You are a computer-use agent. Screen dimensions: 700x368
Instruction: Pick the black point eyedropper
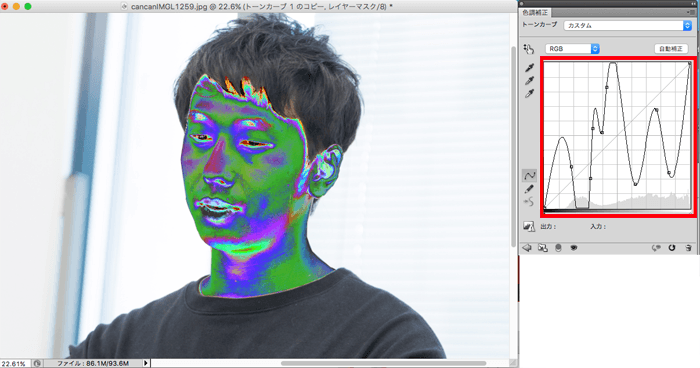(x=529, y=67)
